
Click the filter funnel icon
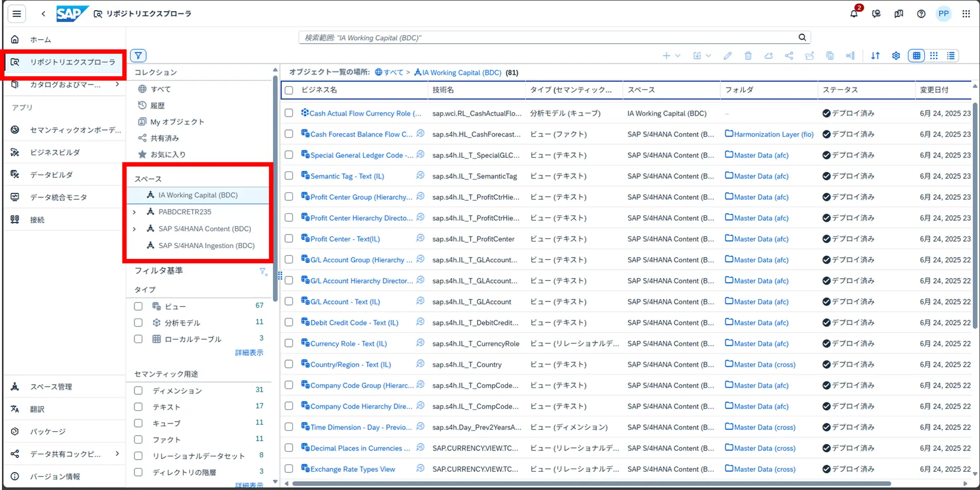click(138, 56)
